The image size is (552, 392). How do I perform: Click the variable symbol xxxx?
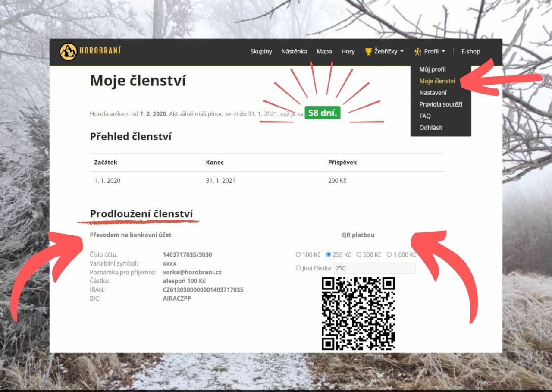[169, 263]
